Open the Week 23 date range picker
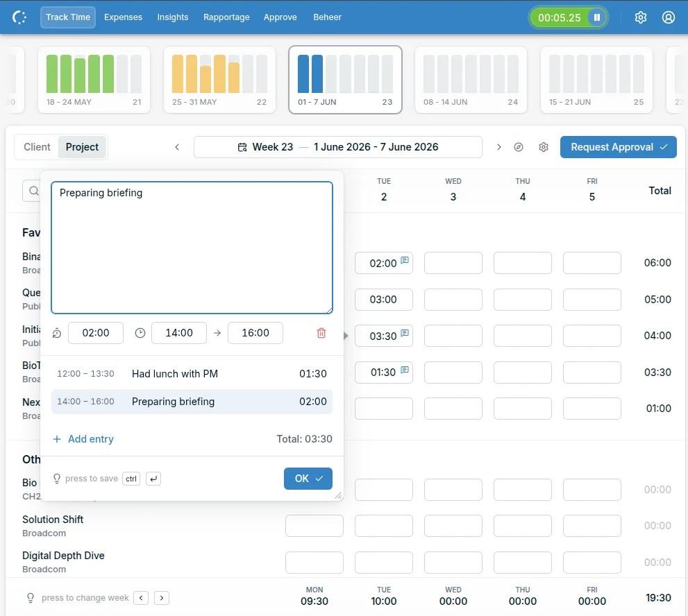Image resolution: width=688 pixels, height=616 pixels. coord(338,147)
